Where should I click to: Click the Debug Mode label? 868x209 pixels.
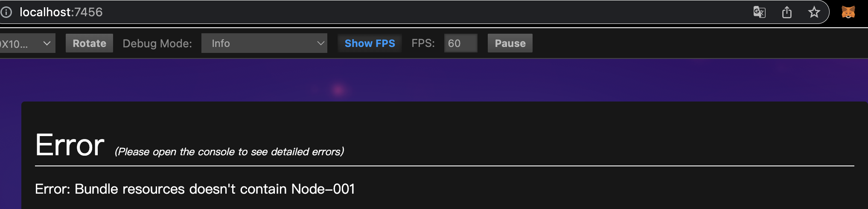[157, 44]
